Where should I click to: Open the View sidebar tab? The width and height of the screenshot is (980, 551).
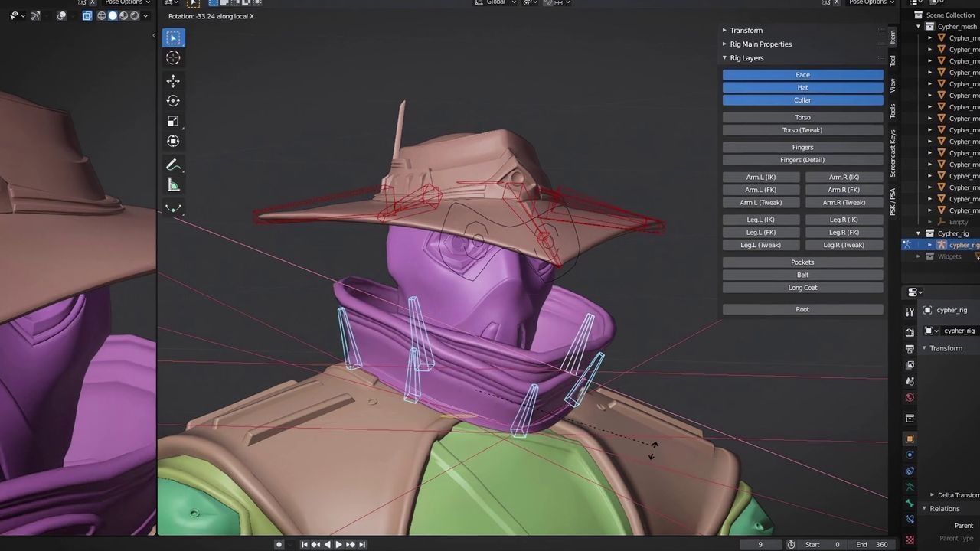893,85
